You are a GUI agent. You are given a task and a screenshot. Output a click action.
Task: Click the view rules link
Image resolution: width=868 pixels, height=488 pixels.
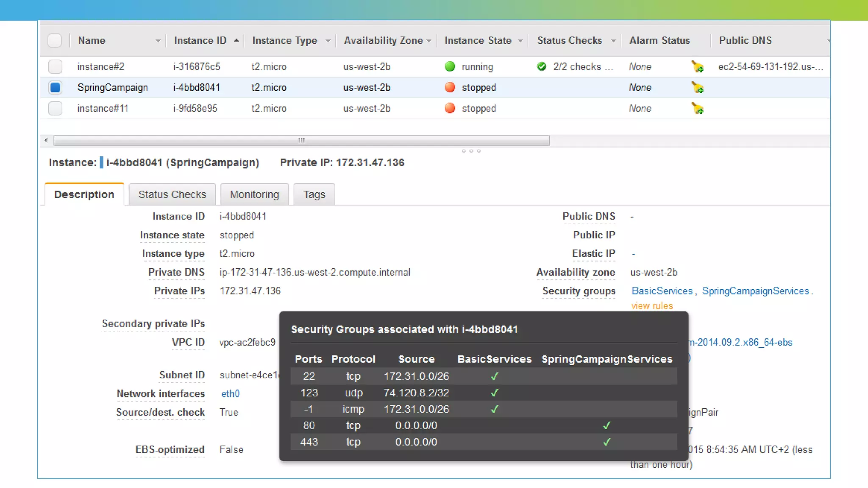coord(652,306)
